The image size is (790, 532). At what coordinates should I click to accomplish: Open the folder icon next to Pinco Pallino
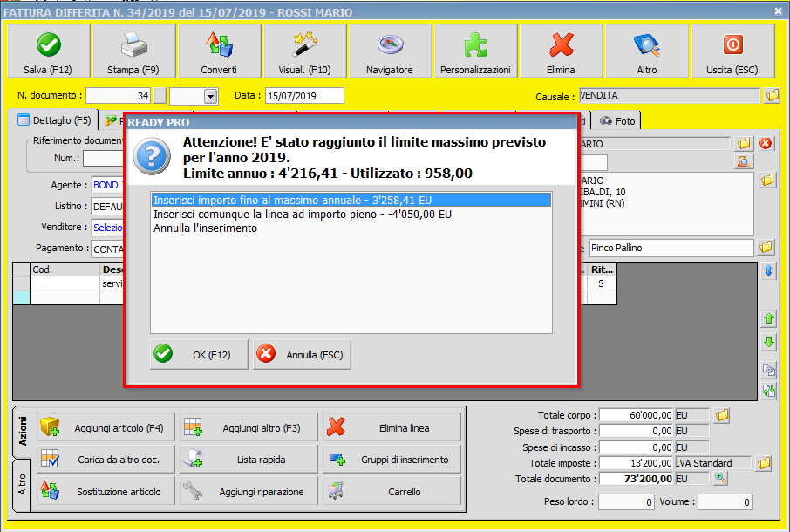click(766, 248)
